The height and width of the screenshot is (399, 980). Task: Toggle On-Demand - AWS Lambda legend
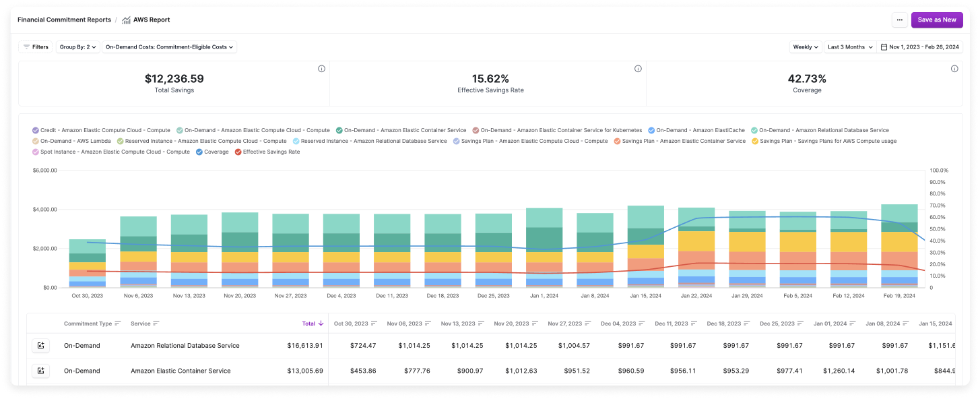[71, 142]
